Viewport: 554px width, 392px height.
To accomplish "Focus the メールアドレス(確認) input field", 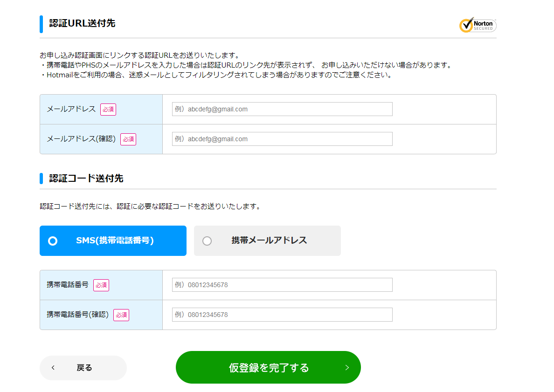I will (282, 139).
